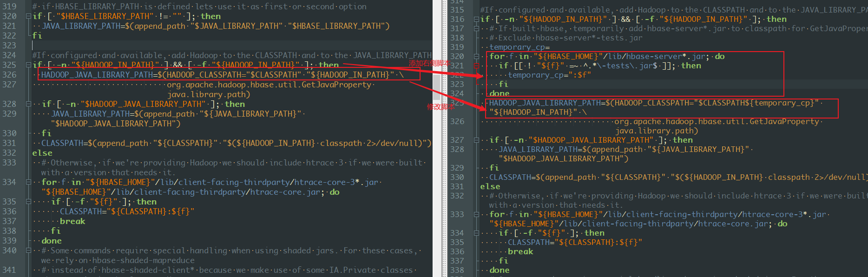The image size is (868, 277).
Task: Click line number 331 in right pane
Action: click(x=457, y=186)
